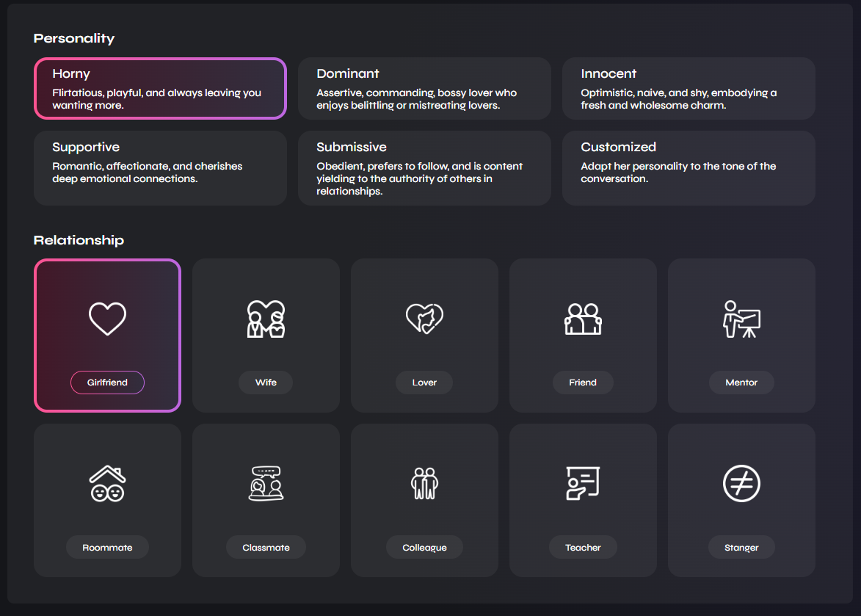Choose the two people Friend icon
Image resolution: width=861 pixels, height=616 pixels.
pyautogui.click(x=583, y=319)
